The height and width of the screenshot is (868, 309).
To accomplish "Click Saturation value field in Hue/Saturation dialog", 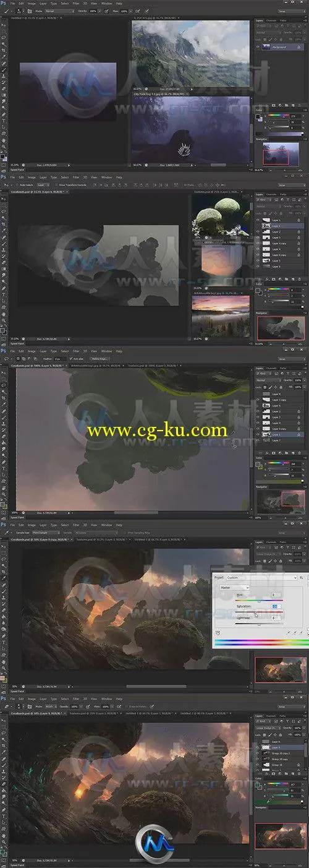I will coord(276,606).
